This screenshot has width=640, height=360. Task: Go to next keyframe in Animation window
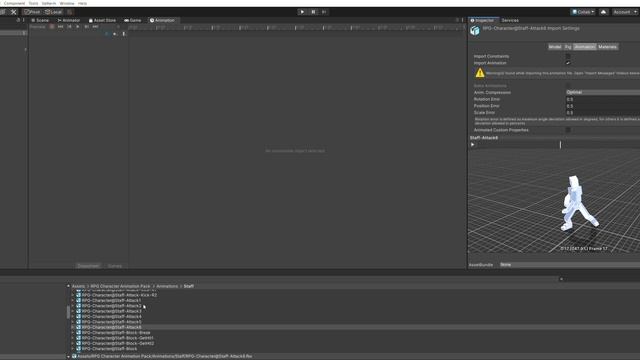pyautogui.click(x=87, y=27)
